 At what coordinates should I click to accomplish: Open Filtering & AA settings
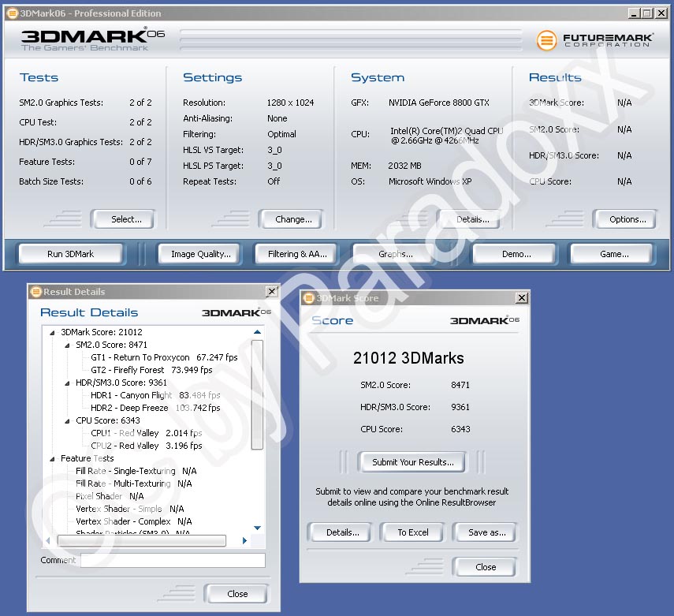click(296, 254)
